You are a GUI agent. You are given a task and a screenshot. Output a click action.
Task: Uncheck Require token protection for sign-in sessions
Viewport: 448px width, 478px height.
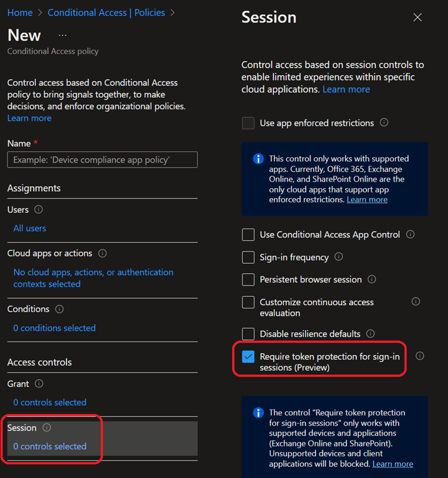tap(248, 357)
